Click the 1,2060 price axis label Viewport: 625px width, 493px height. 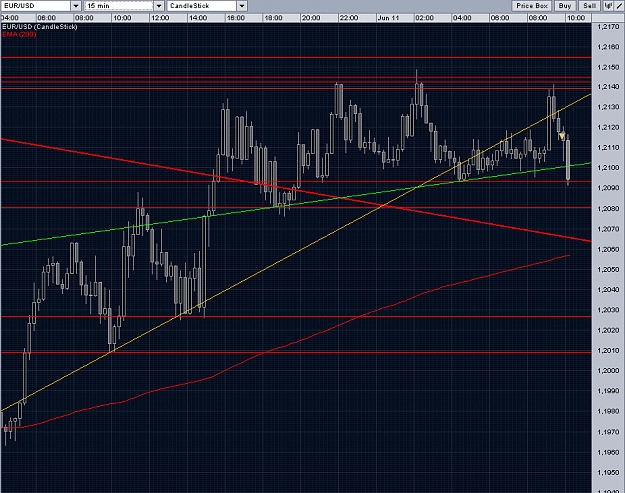coord(608,249)
